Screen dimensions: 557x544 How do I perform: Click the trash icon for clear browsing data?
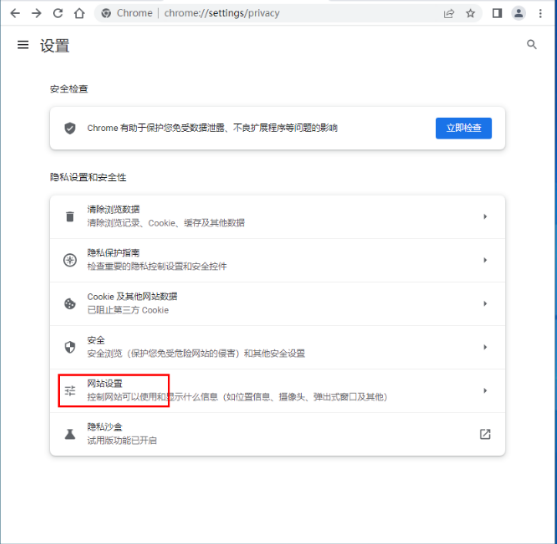point(70,216)
